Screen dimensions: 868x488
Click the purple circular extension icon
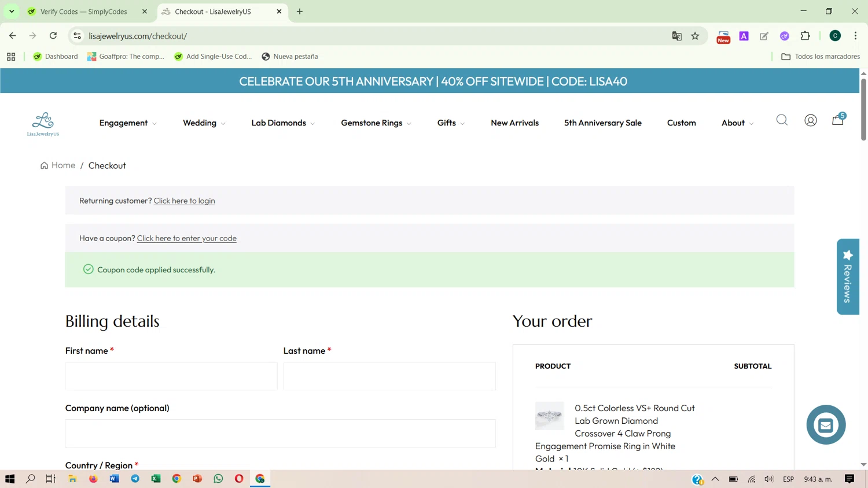coord(785,36)
